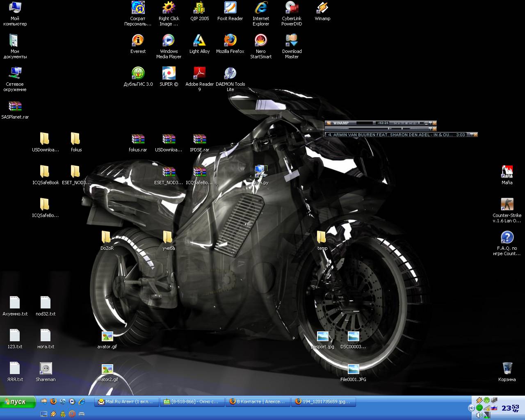The image size is (525, 420).
Task: Pause playback in the Winamp mini player
Action: pos(403,123)
